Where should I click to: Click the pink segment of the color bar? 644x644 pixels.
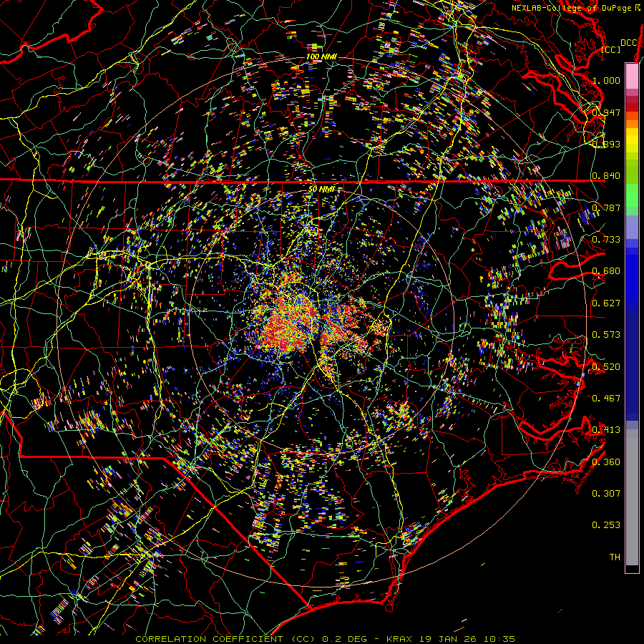click(x=632, y=76)
